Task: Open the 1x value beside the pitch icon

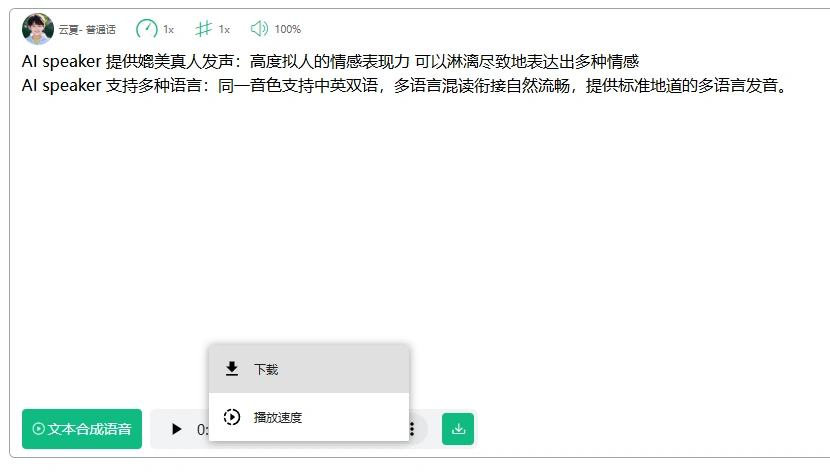Action: [x=225, y=30]
